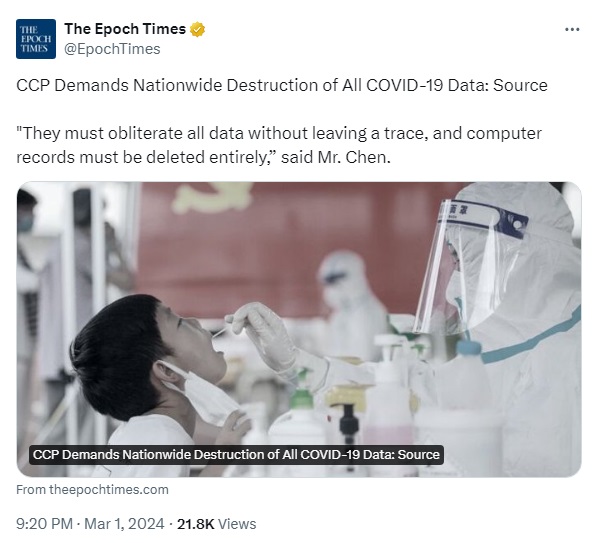Open The Epoch Times display name

click(x=125, y=29)
